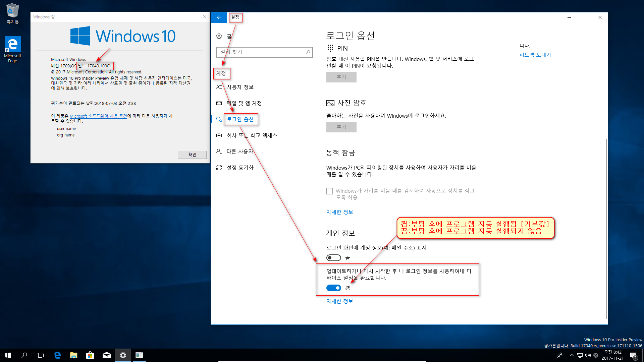Click the 'org name' text in Windows 정보
Image resolution: width=644 pixels, height=362 pixels.
tap(66, 135)
